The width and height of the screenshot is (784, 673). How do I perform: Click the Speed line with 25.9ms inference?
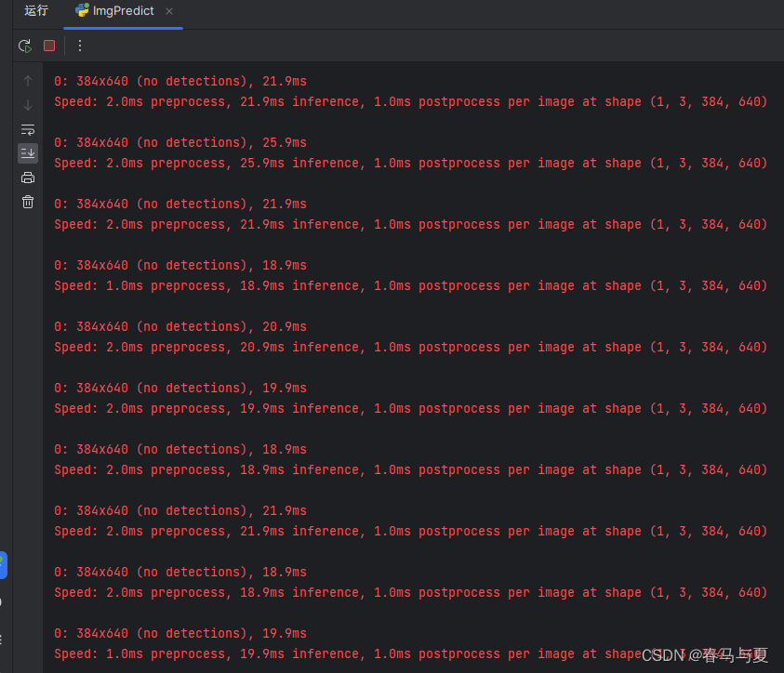(x=410, y=163)
